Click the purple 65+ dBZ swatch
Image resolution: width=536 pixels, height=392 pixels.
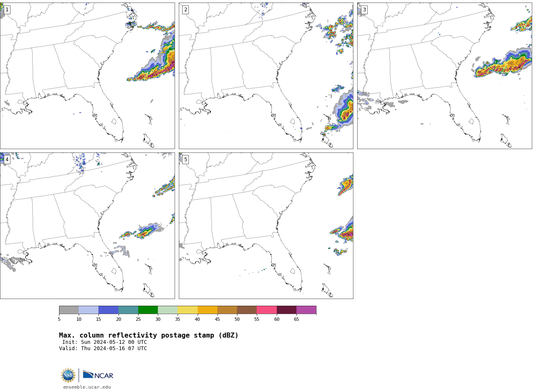point(306,310)
